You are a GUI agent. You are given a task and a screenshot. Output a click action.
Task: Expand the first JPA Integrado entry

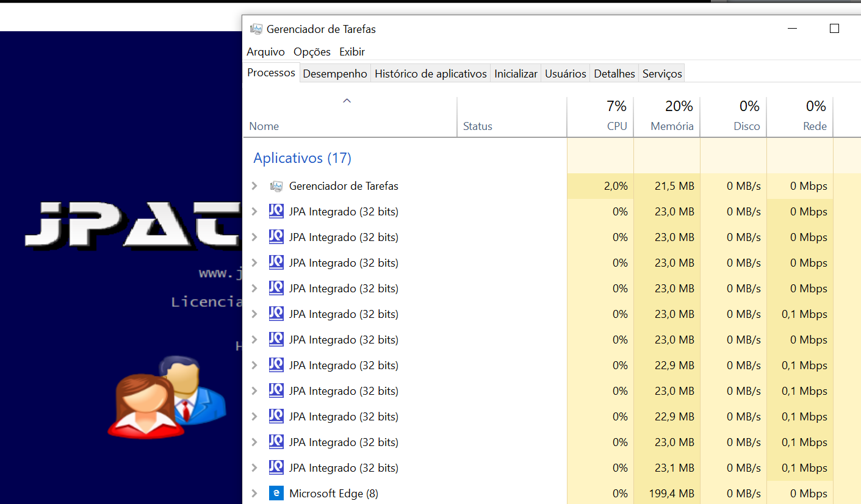254,212
